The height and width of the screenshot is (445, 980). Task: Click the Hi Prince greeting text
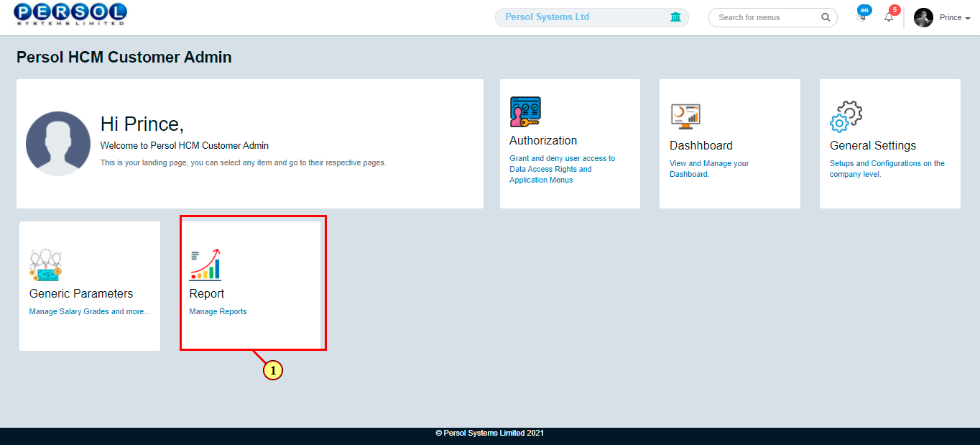tap(142, 124)
